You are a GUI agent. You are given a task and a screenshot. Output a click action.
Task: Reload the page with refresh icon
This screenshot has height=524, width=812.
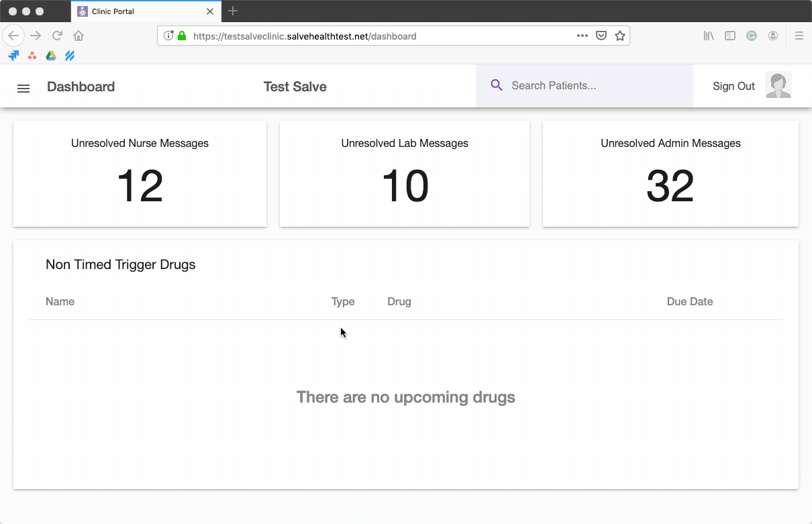(57, 36)
